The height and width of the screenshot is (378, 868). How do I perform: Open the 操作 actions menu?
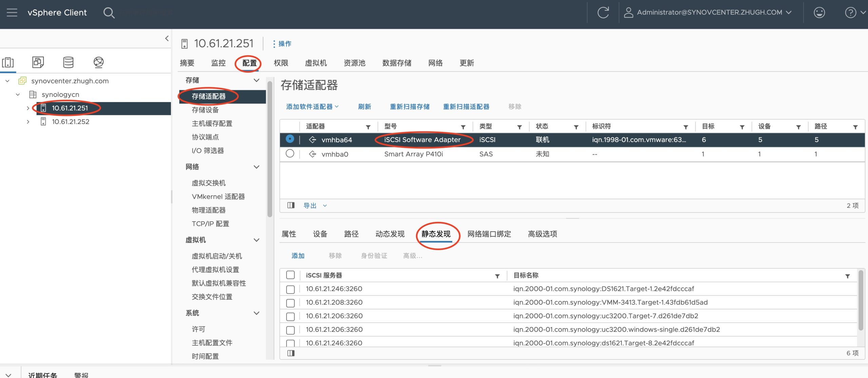point(282,44)
